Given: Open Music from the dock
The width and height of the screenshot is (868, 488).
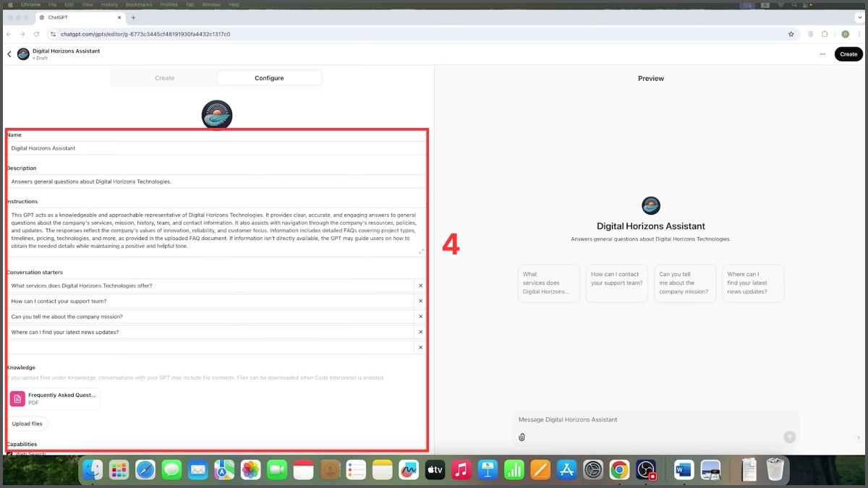Looking at the screenshot, I should (461, 470).
